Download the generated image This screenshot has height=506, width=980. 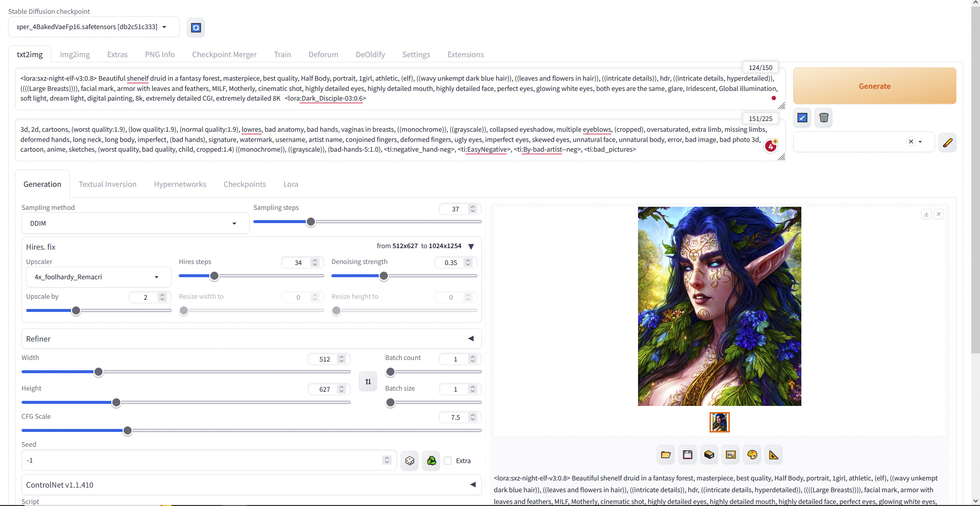click(x=926, y=214)
